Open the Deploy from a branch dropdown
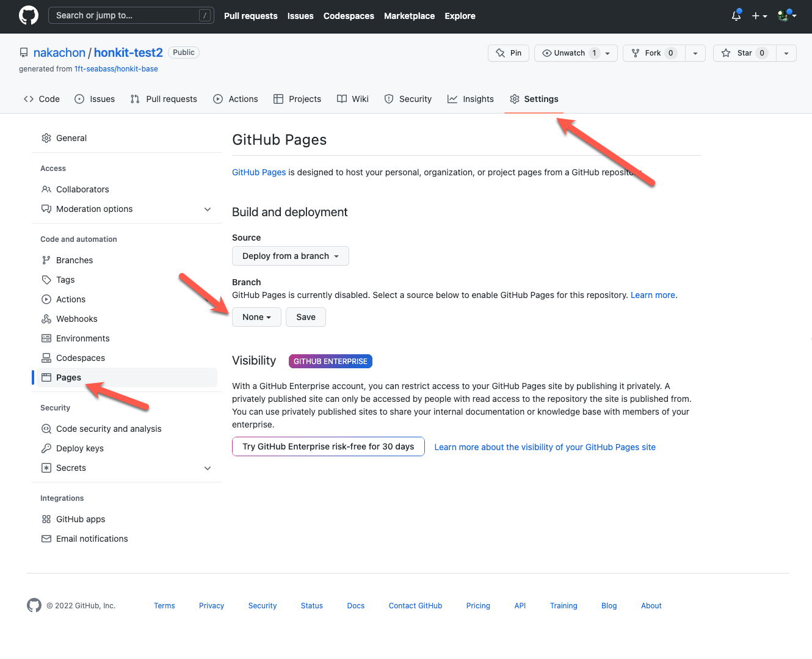812x659 pixels. (x=291, y=256)
